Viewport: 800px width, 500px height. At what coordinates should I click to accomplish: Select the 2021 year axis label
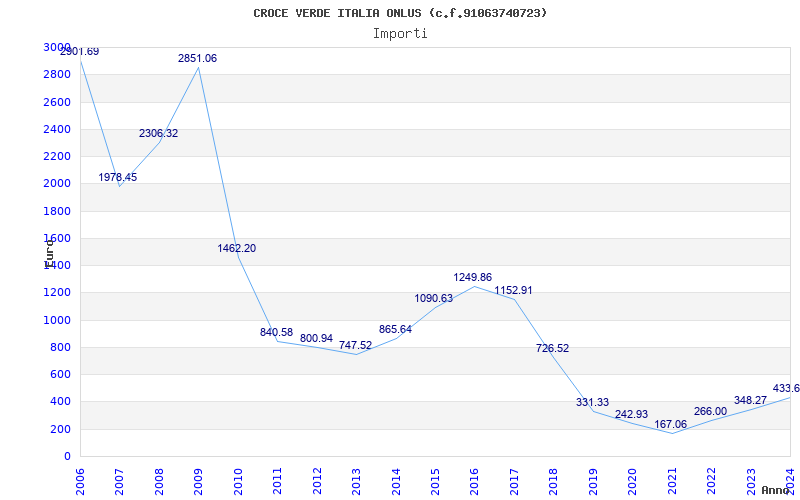coord(672,481)
